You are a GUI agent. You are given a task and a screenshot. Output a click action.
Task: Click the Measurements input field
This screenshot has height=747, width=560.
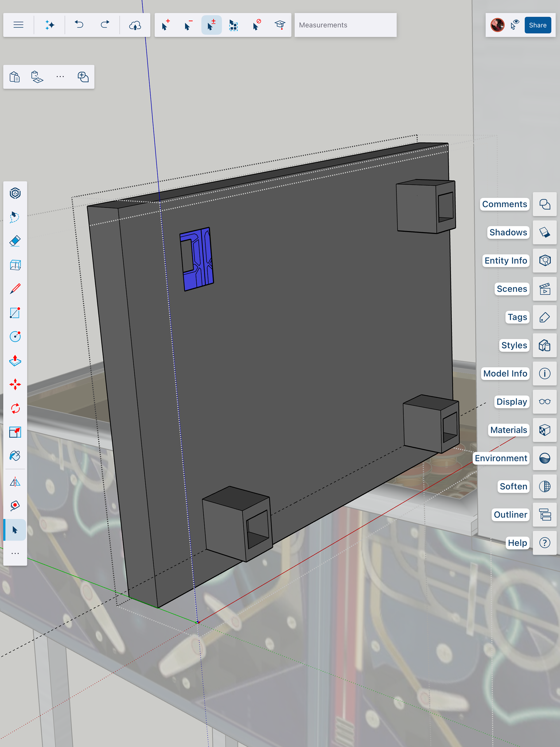coord(345,25)
